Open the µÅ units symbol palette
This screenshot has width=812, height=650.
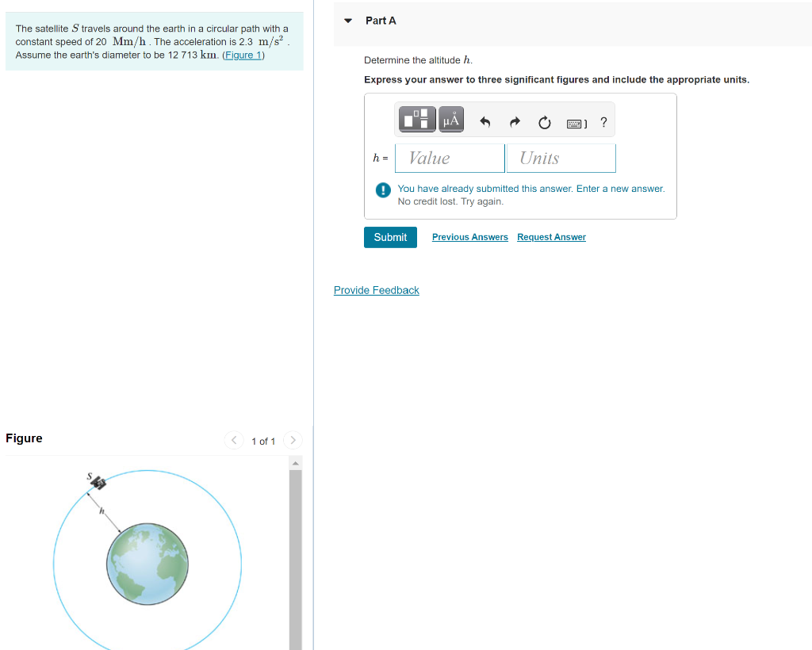coord(450,119)
